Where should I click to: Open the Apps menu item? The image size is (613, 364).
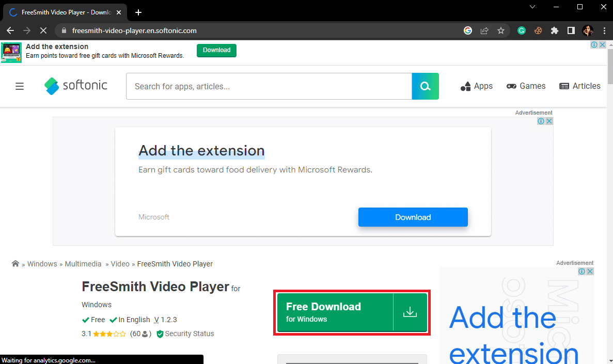[x=476, y=86]
